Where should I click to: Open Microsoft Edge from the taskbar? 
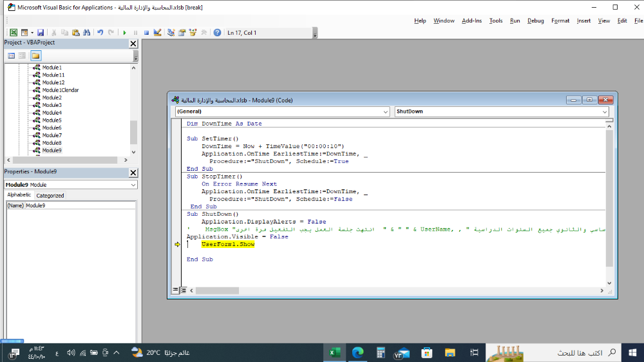pos(357,352)
